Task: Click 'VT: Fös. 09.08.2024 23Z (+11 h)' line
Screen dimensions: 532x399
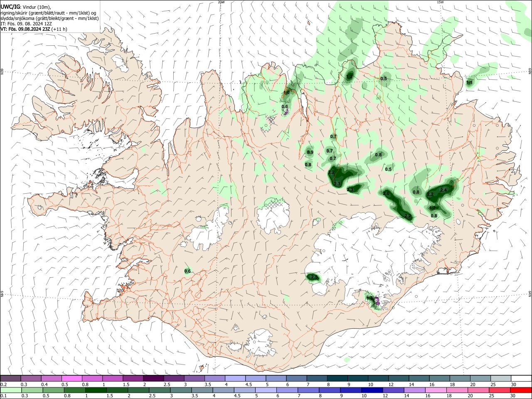Action: point(34,29)
